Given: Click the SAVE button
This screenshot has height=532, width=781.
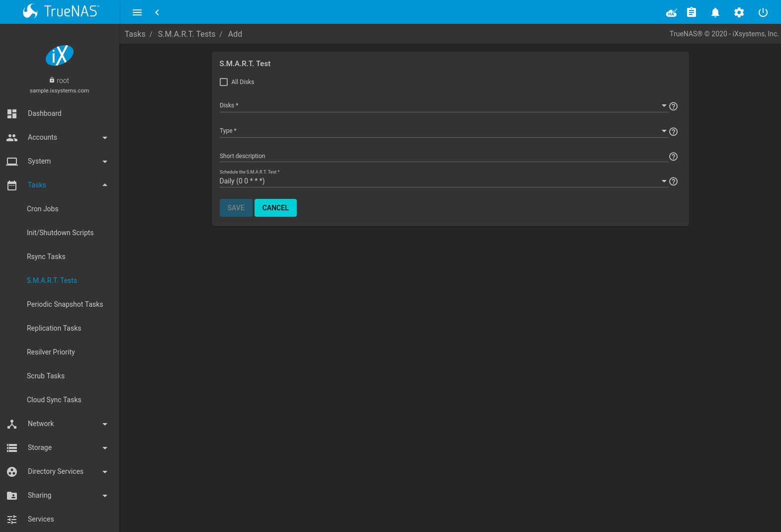Looking at the screenshot, I should (x=236, y=208).
